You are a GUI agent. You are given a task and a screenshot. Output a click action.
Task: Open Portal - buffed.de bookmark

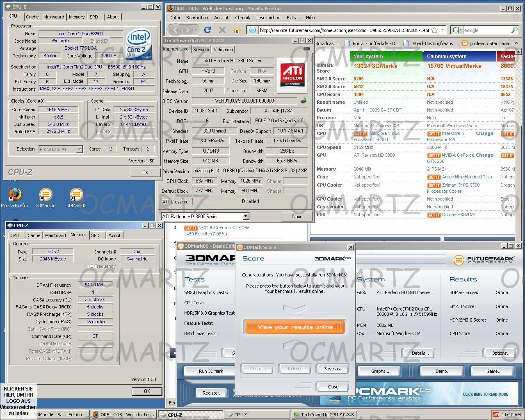tap(372, 43)
